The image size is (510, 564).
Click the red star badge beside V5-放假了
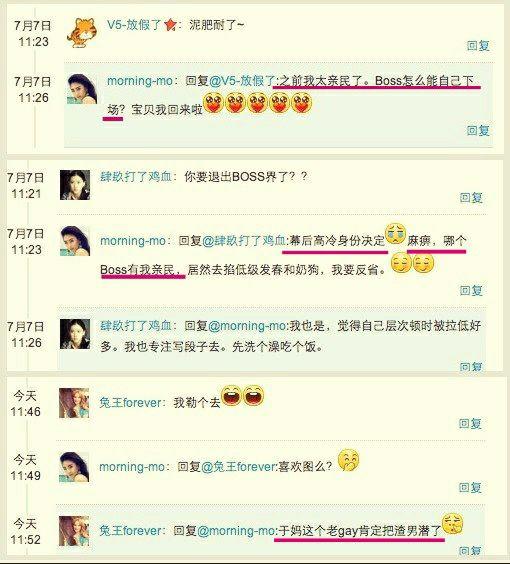click(x=170, y=25)
